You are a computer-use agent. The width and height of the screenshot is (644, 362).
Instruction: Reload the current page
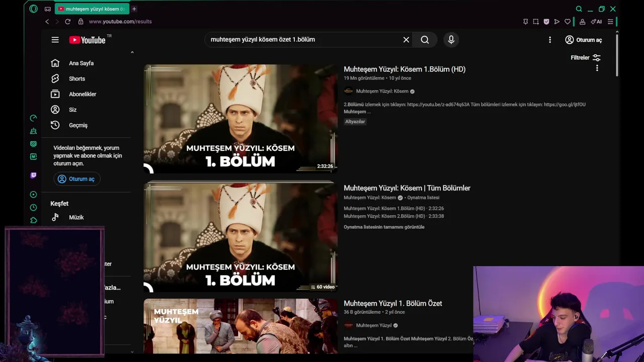[67, 22]
